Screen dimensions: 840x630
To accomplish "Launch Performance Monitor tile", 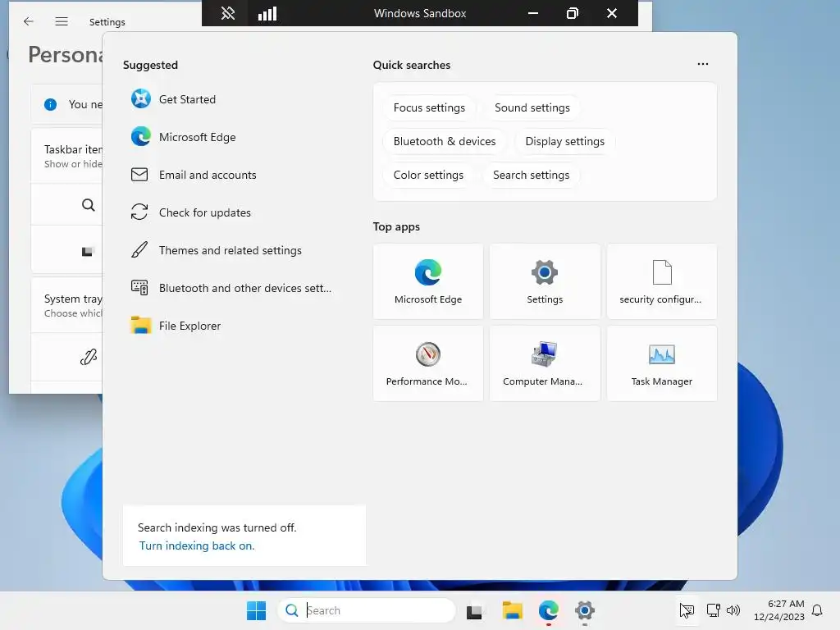I will pyautogui.click(x=428, y=363).
